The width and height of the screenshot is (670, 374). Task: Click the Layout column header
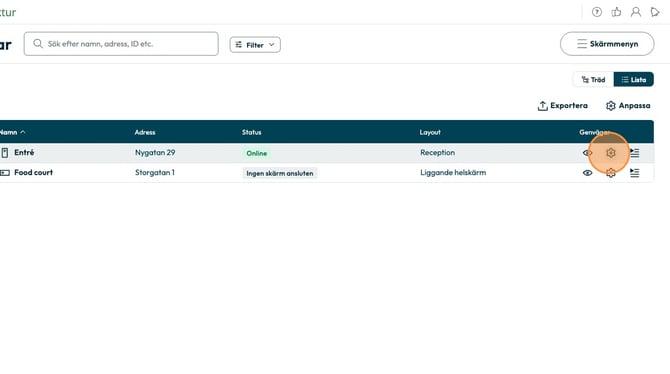pos(430,133)
